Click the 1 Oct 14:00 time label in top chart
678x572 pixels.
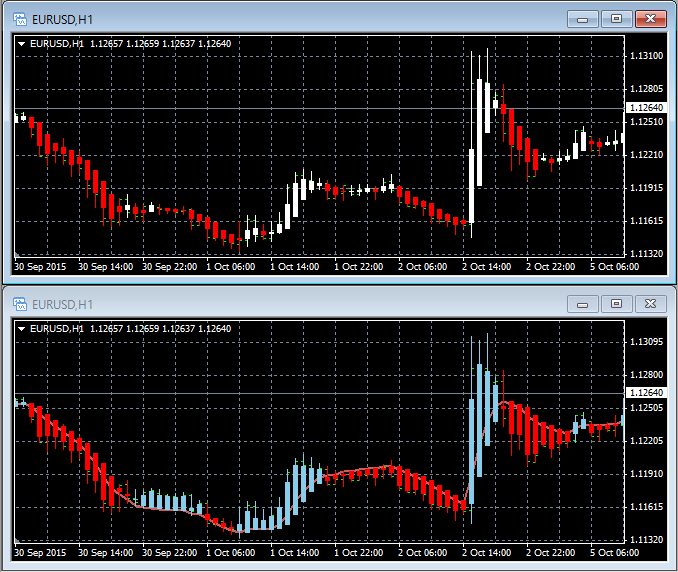click(294, 267)
